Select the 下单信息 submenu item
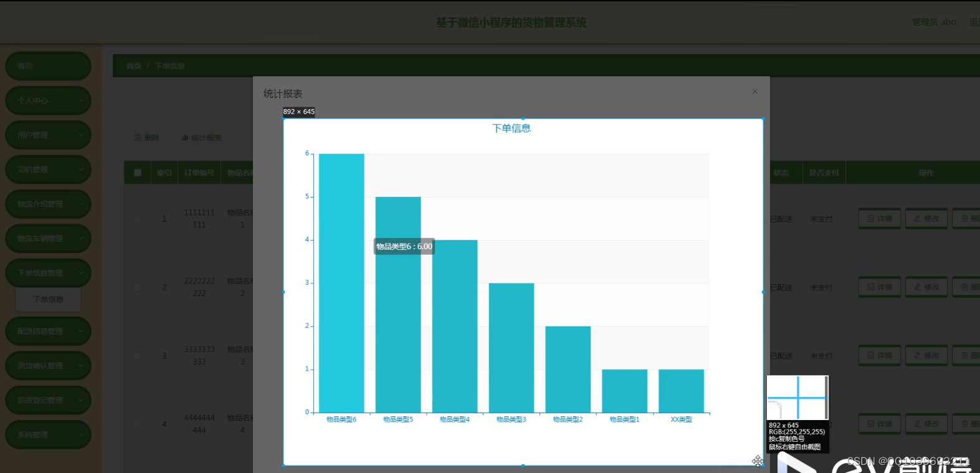 tap(48, 300)
